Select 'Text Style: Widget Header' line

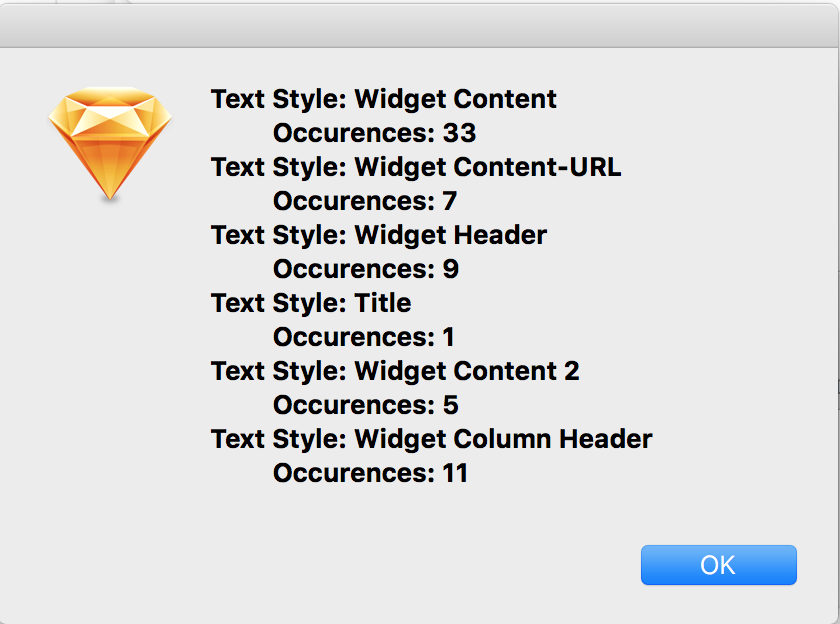[x=379, y=235]
